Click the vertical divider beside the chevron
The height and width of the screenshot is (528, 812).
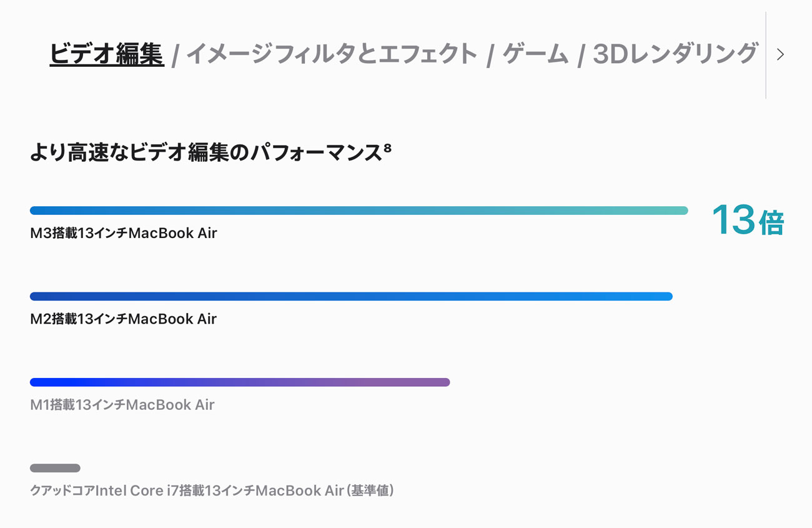click(x=766, y=55)
